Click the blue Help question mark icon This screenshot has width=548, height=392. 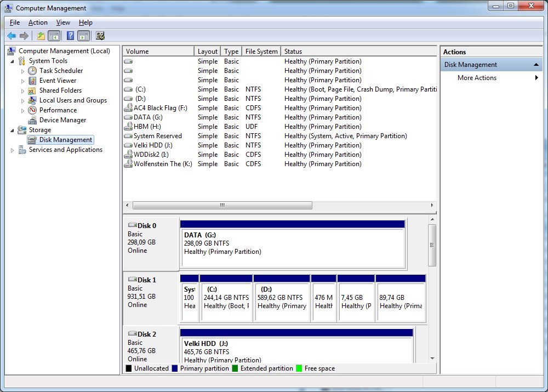pos(70,36)
